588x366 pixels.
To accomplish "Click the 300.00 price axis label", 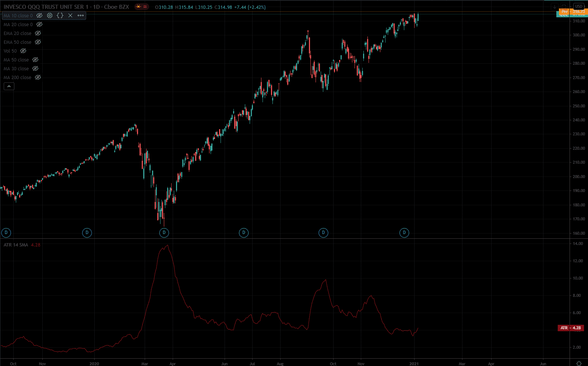I will [x=579, y=35].
